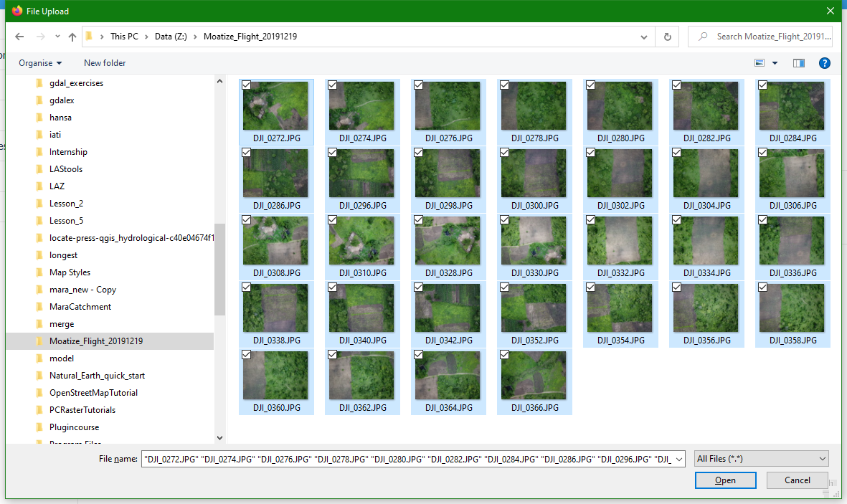
Task: Open the OpenStreetMapTutorial folder
Action: (93, 393)
